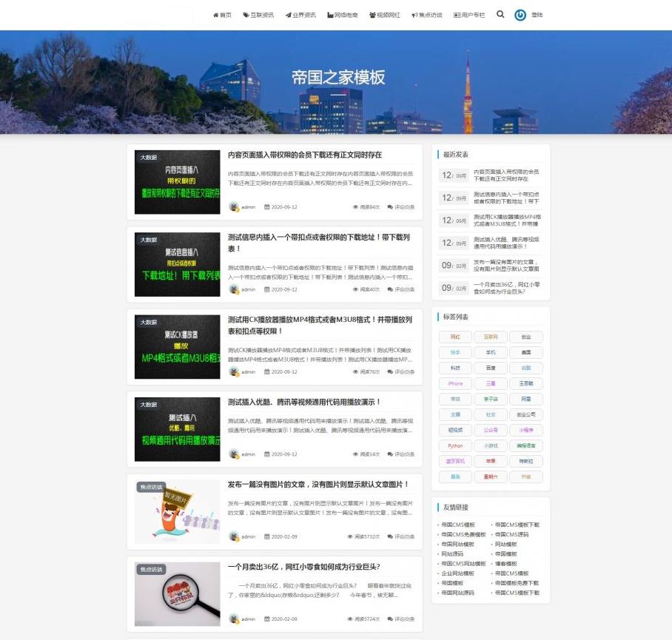Viewport: 672px width, 640px height.
Task: Click the blue power login icon
Action: click(521, 14)
